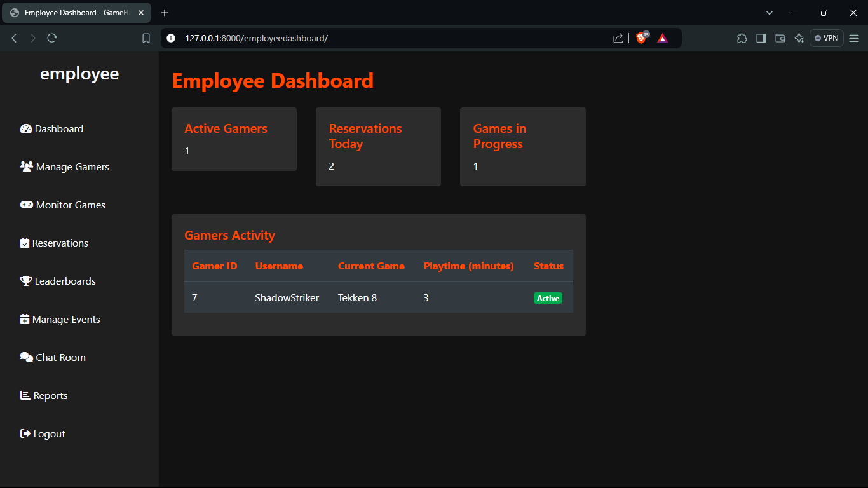Toggle the VPN button
868x488 pixels.
(826, 38)
